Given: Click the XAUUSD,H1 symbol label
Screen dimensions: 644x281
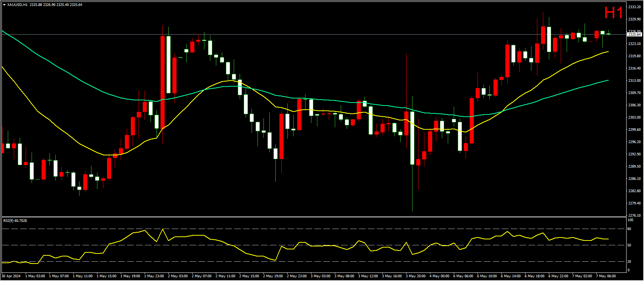Looking at the screenshot, I should 17,5.
